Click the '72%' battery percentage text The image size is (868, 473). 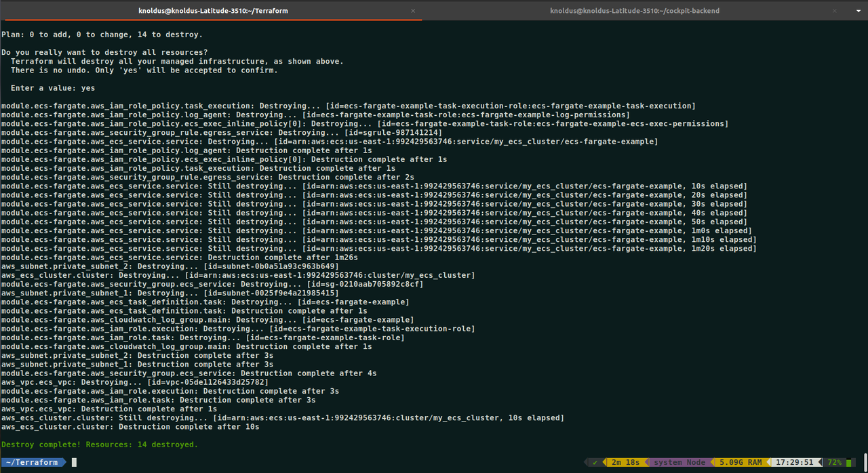coord(834,463)
